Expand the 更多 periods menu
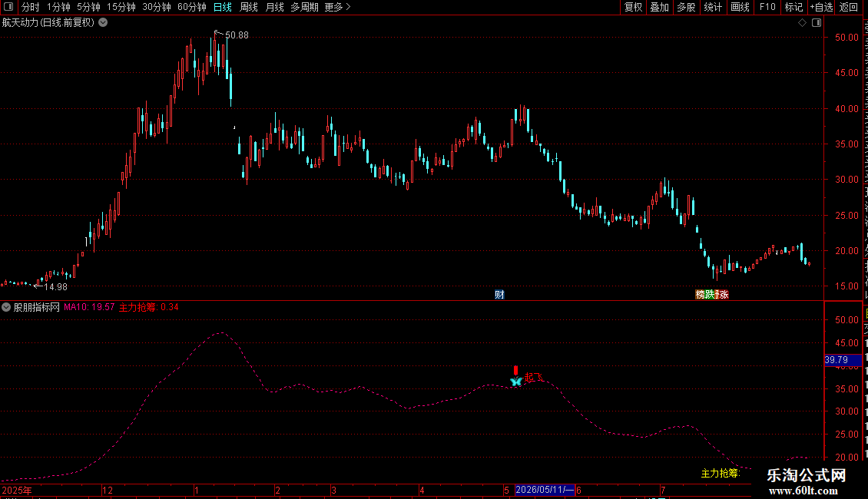The width and height of the screenshot is (868, 499). pyautogui.click(x=337, y=7)
